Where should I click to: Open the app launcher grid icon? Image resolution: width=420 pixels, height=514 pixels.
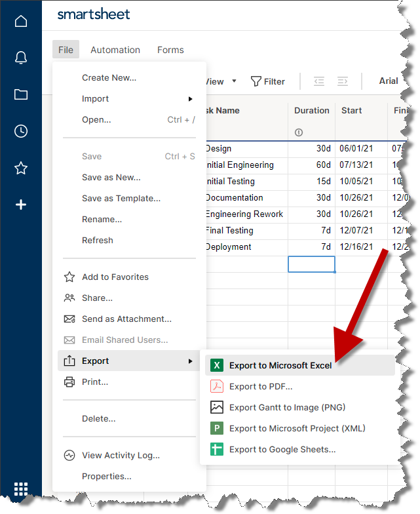point(21,489)
